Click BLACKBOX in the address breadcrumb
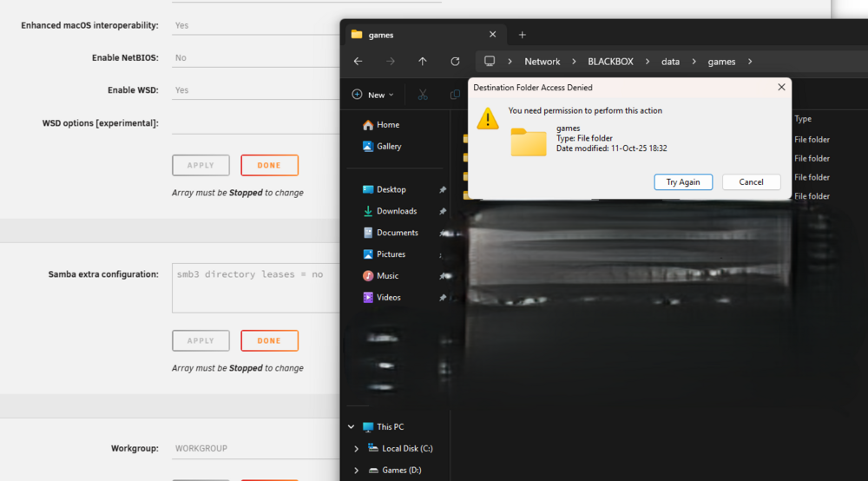This screenshot has height=481, width=868. click(610, 62)
